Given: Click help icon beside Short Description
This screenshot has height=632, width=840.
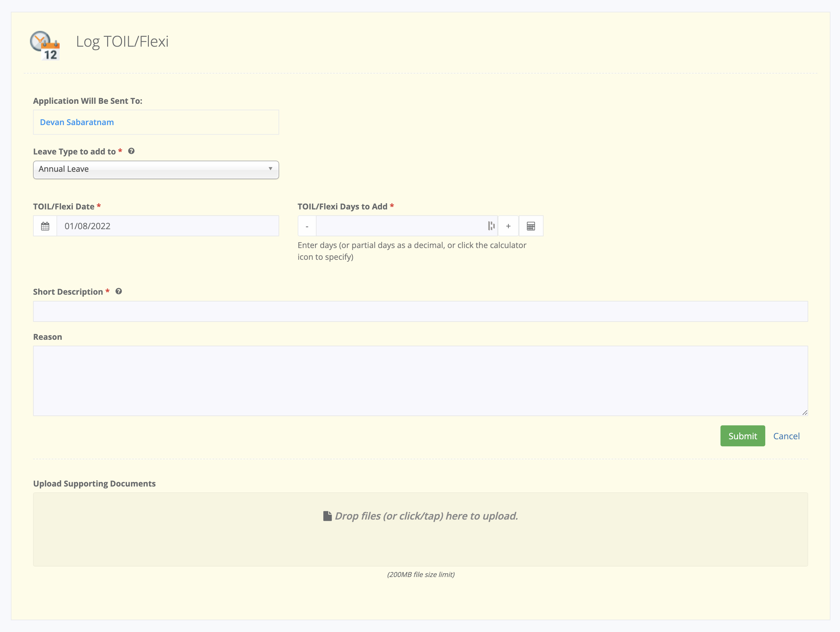Looking at the screenshot, I should click(x=119, y=291).
